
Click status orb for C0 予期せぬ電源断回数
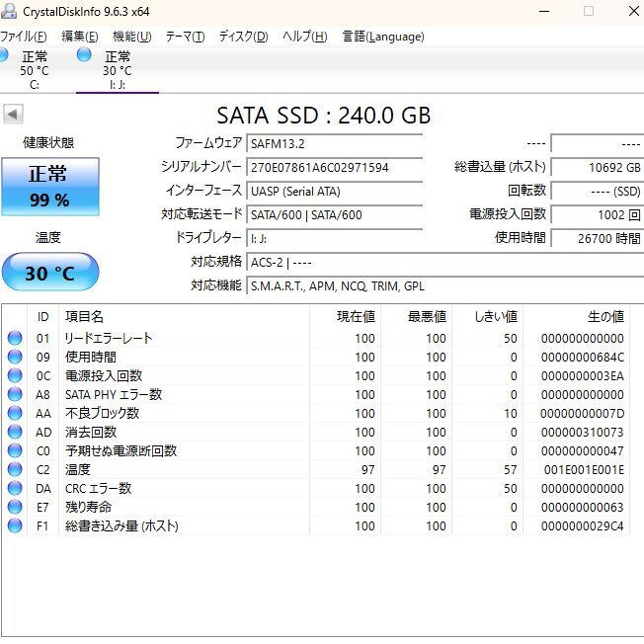tap(15, 450)
